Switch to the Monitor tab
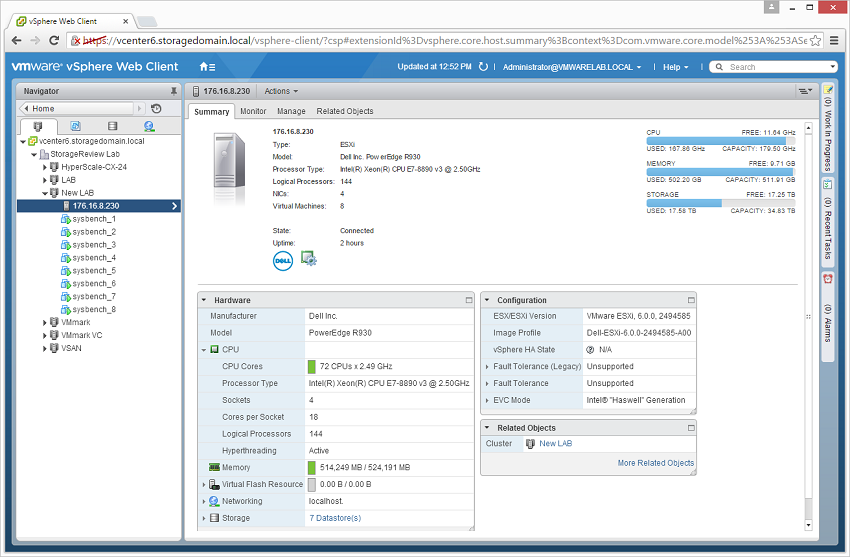Viewport: 850px width, 557px height. (253, 111)
